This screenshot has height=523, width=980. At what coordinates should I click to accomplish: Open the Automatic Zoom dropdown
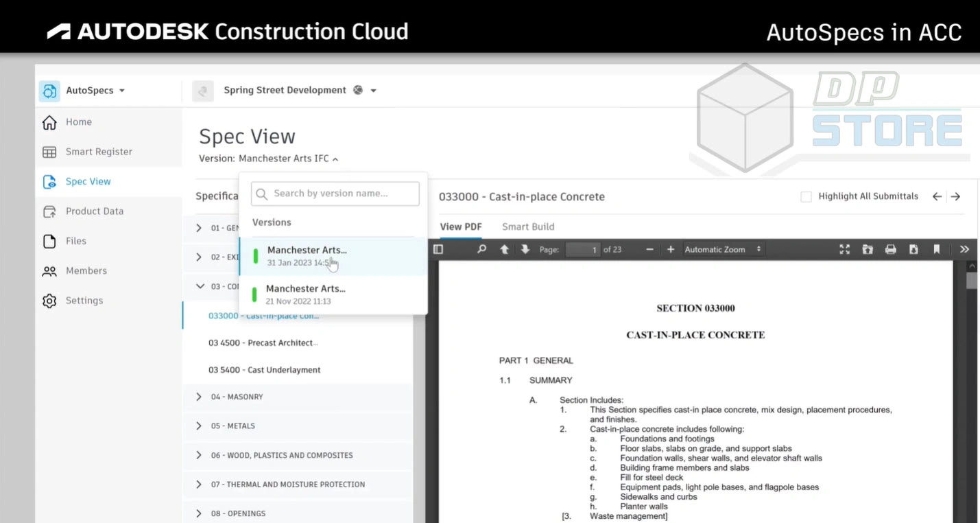click(x=723, y=249)
